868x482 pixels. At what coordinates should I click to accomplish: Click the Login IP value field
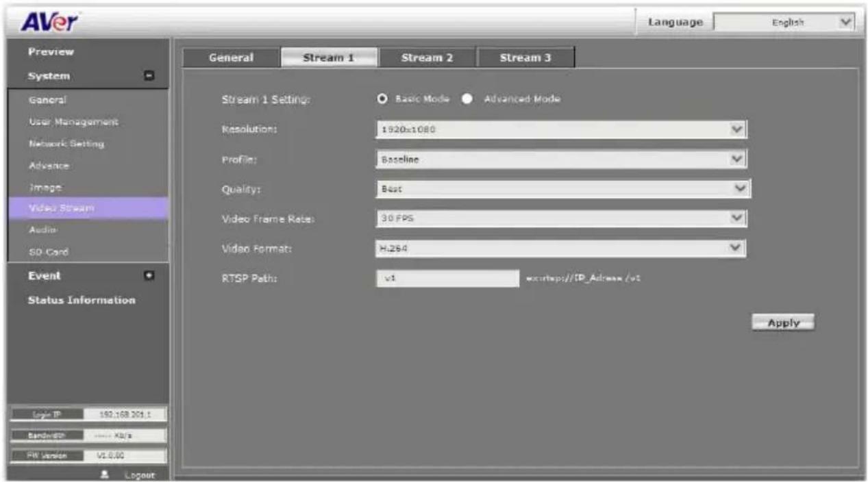(x=124, y=414)
